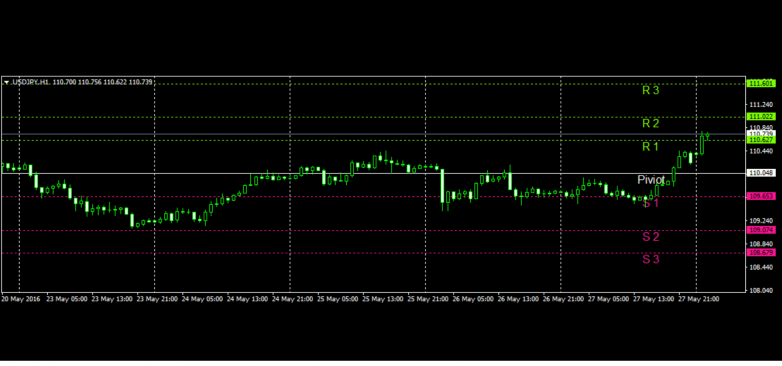Click the 24 May 13:00 time label

[x=248, y=299]
